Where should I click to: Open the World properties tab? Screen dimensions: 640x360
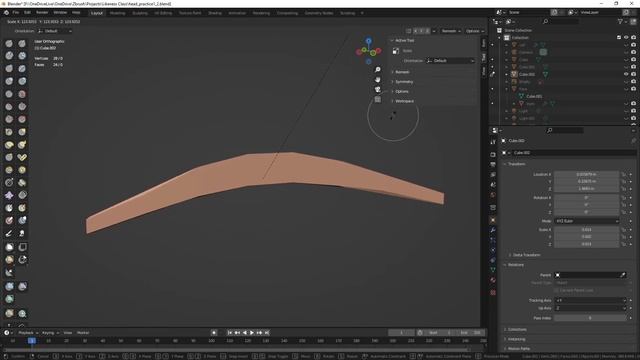coord(493,195)
